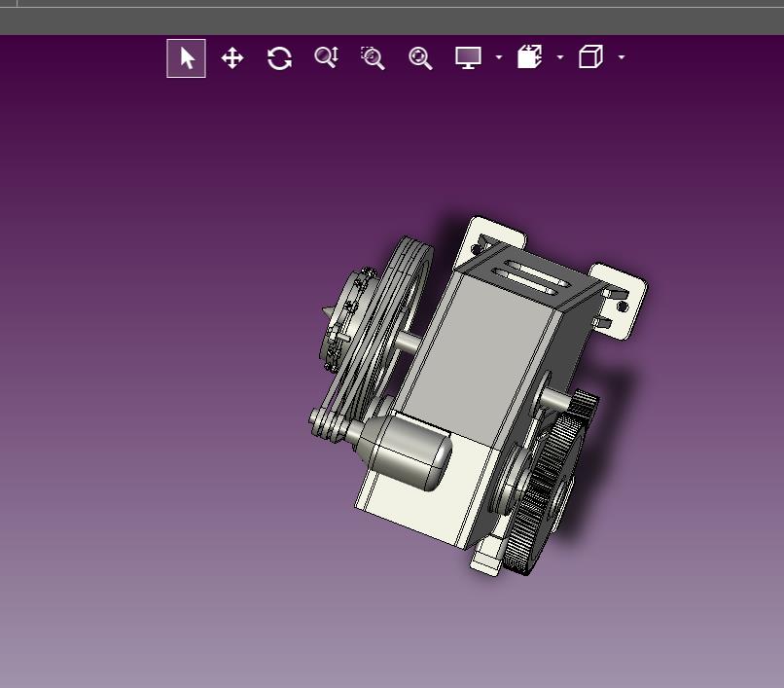Image resolution: width=784 pixels, height=688 pixels.
Task: Click the view orientation cube icon
Action: pyautogui.click(x=590, y=56)
